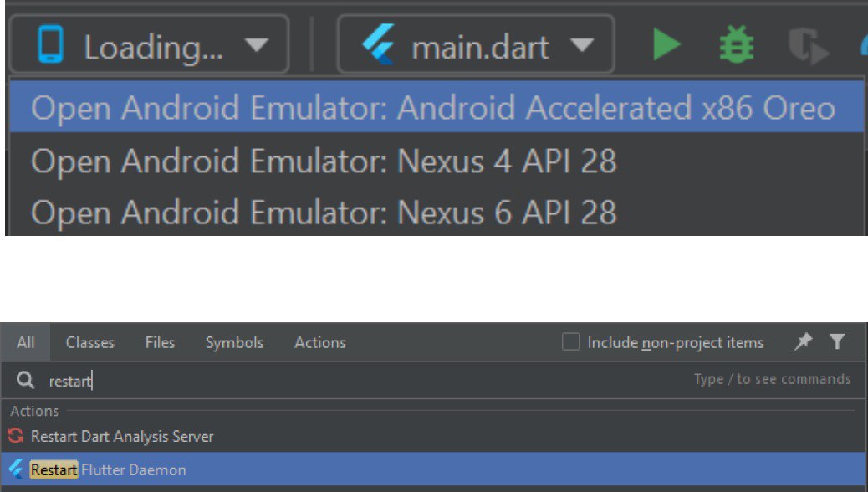The height and width of the screenshot is (492, 868).
Task: Switch to the Files search tab
Action: point(160,342)
